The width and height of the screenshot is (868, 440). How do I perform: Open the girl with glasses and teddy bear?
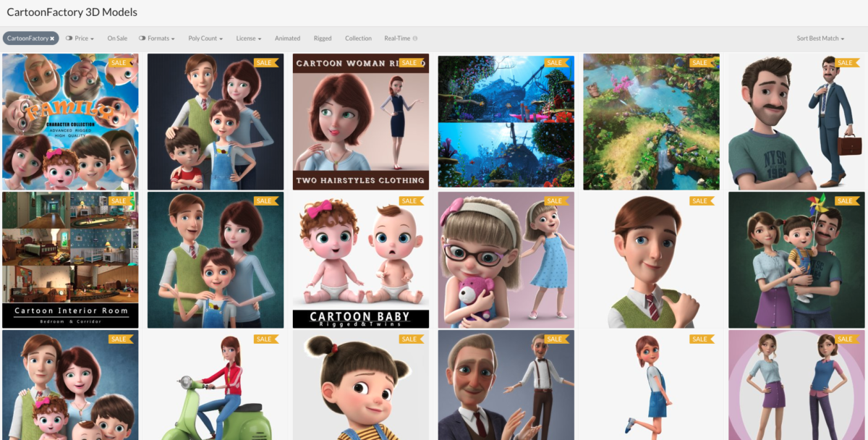[506, 260]
